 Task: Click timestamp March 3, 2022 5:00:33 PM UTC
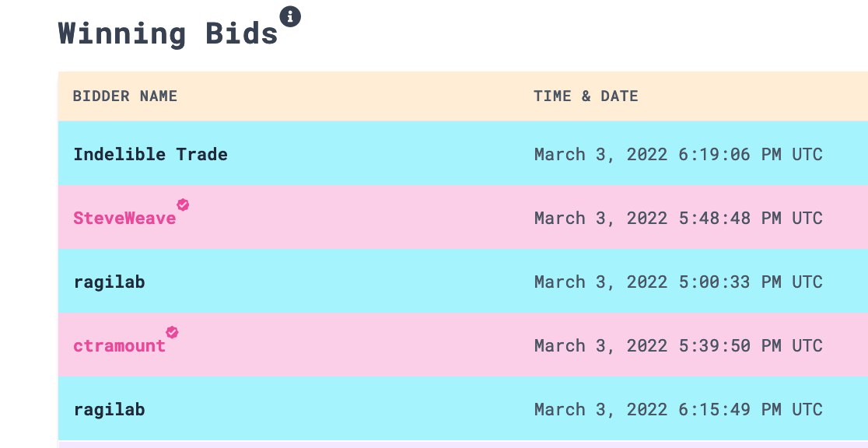click(x=678, y=282)
